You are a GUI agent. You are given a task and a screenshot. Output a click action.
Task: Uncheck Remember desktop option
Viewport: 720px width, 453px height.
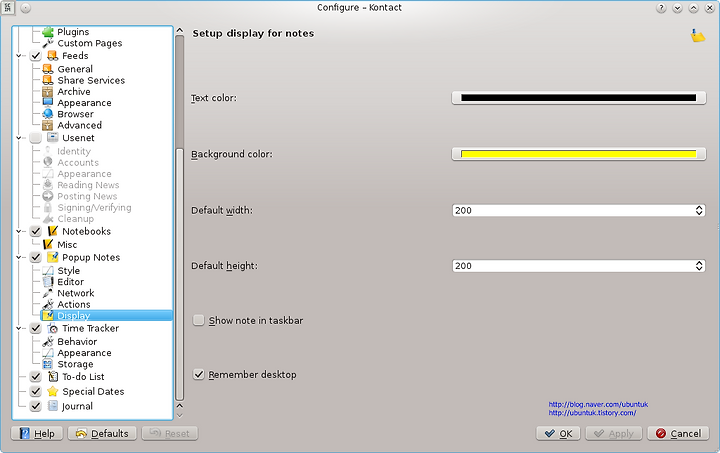[198, 375]
